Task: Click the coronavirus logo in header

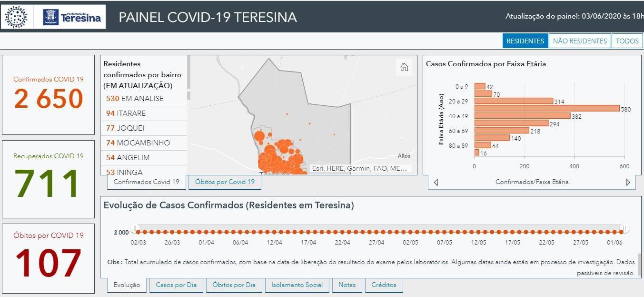Action: click(16, 17)
